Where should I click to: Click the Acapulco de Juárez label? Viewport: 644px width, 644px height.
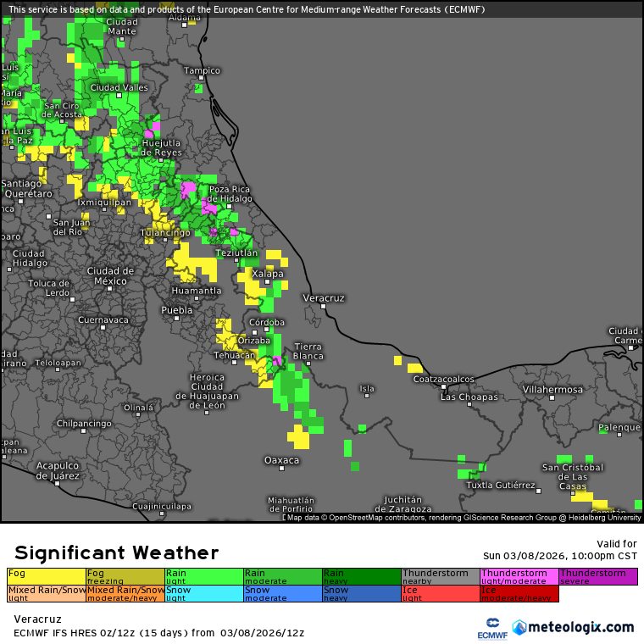click(x=58, y=470)
